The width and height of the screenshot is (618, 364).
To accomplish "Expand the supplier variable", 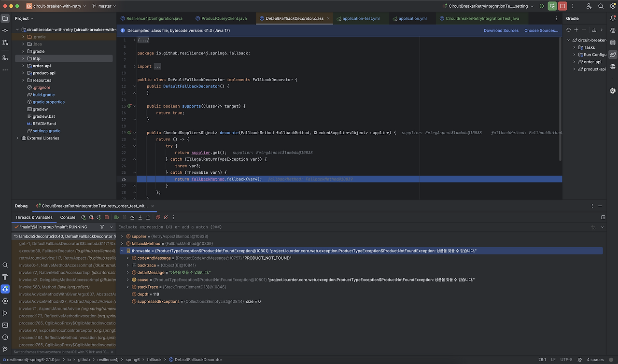I will click(122, 237).
